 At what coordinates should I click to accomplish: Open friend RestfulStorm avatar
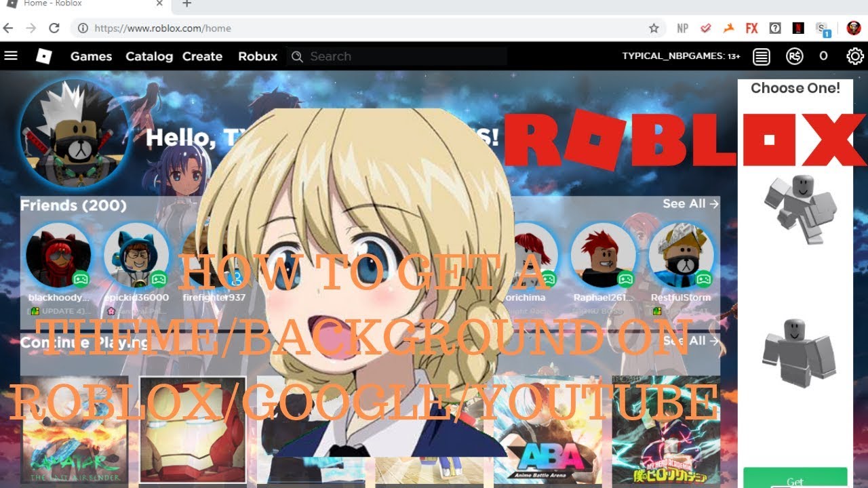[682, 256]
